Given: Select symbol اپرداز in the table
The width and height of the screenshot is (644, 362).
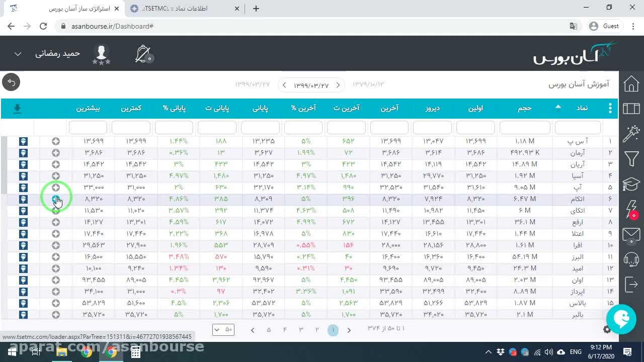Looking at the screenshot, I should [578, 292].
